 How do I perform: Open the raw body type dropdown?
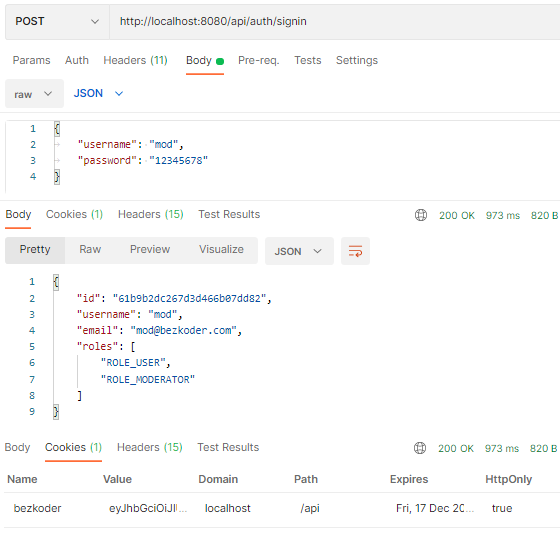pyautogui.click(x=34, y=94)
